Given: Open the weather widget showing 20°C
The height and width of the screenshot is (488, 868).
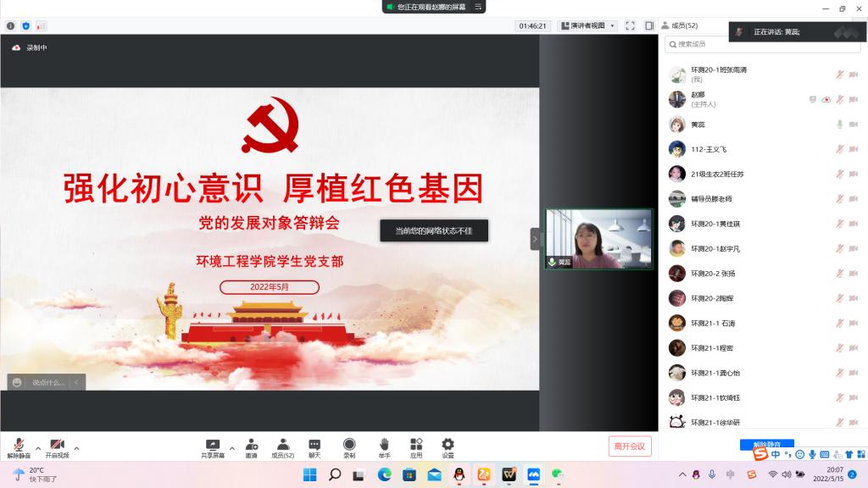Looking at the screenshot, I should coord(34,474).
